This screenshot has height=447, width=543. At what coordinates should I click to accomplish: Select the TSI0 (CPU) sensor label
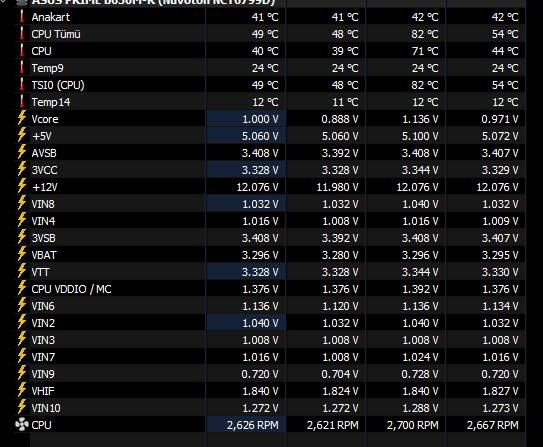(x=58, y=85)
